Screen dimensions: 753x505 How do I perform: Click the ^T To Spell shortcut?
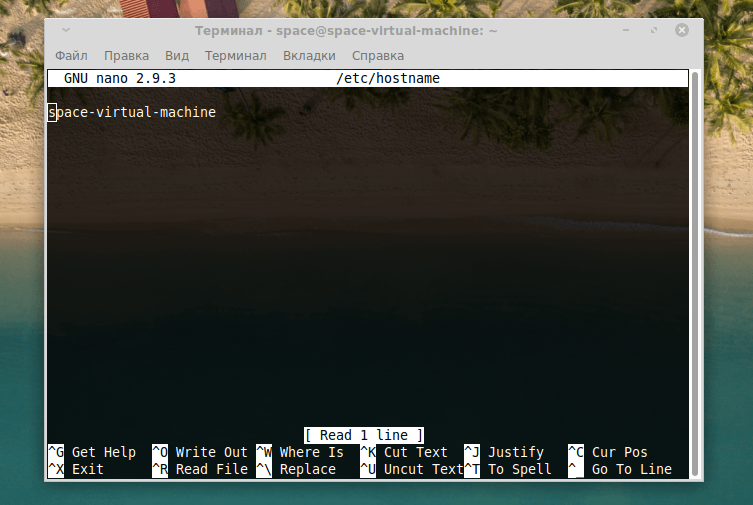[508, 469]
